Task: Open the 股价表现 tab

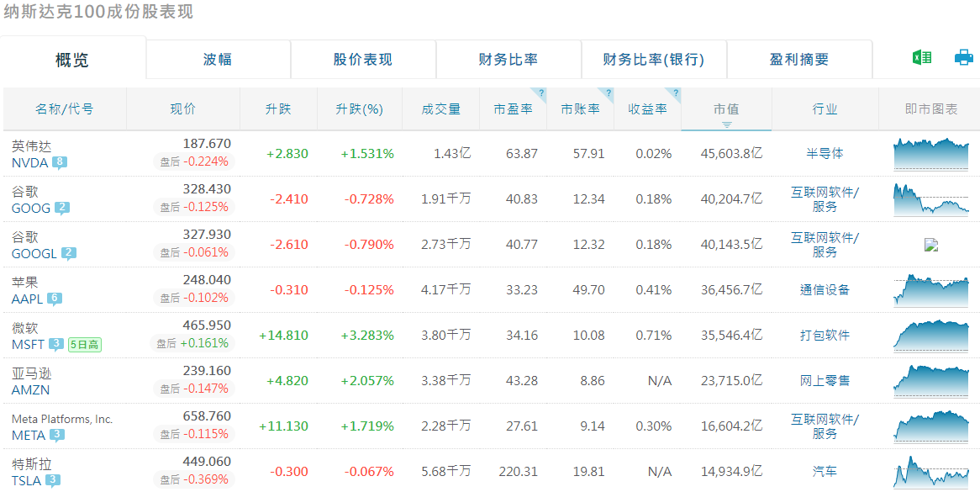Action: click(x=363, y=60)
